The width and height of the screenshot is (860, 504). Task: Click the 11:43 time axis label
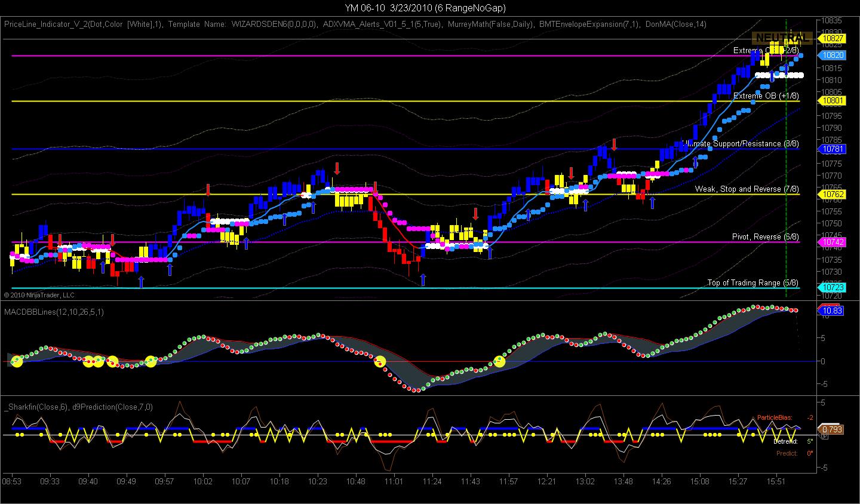click(471, 481)
